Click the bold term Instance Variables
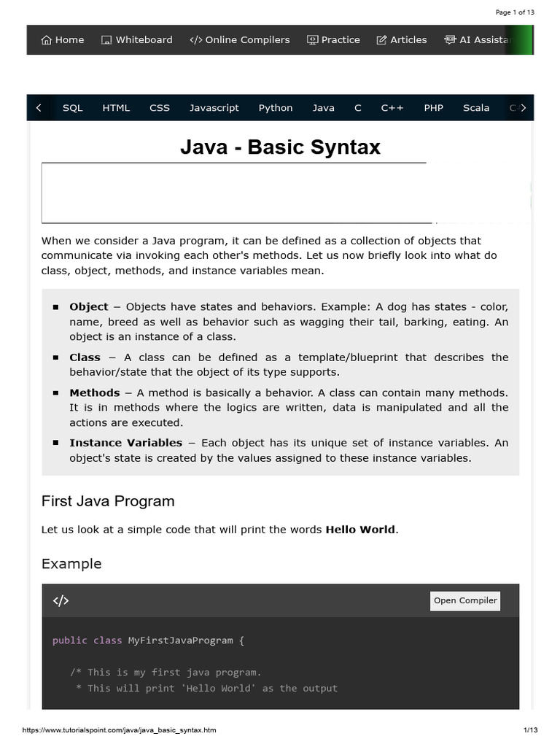This screenshot has width=560, height=747. click(125, 443)
